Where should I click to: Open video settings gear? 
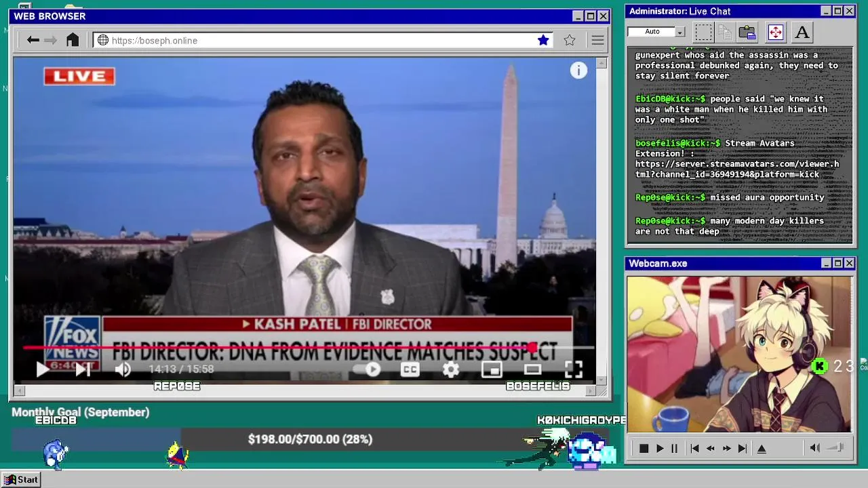pos(451,369)
